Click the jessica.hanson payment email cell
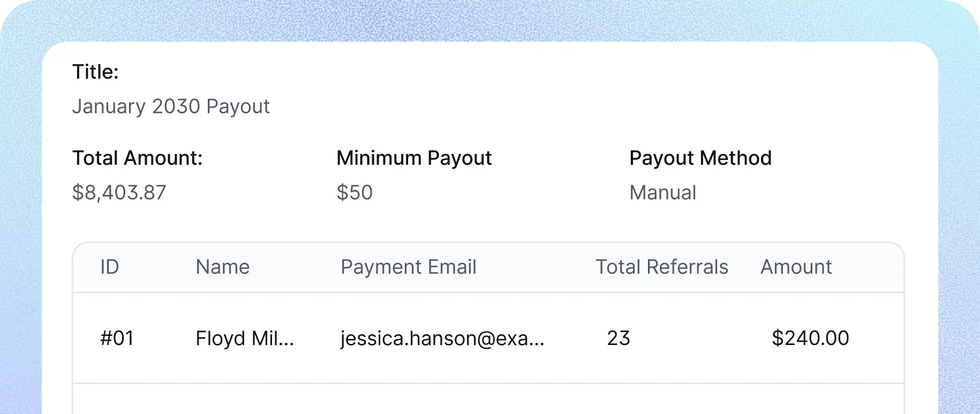 click(x=442, y=338)
